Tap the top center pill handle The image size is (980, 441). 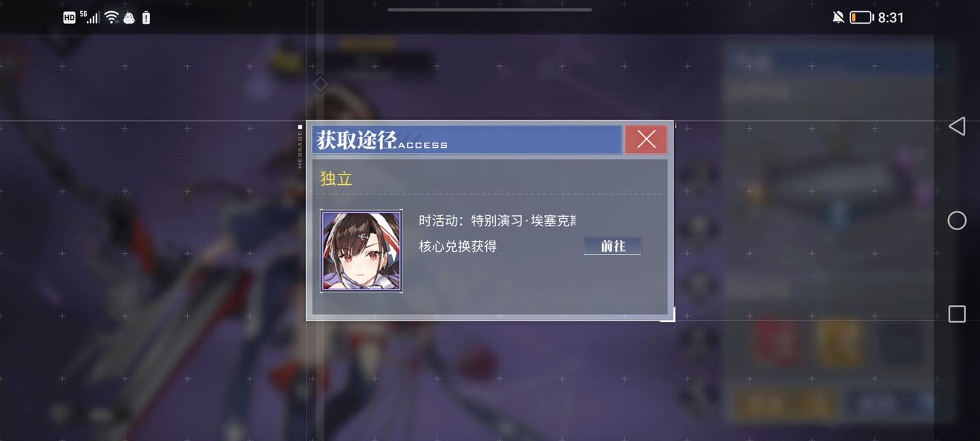pos(490,10)
